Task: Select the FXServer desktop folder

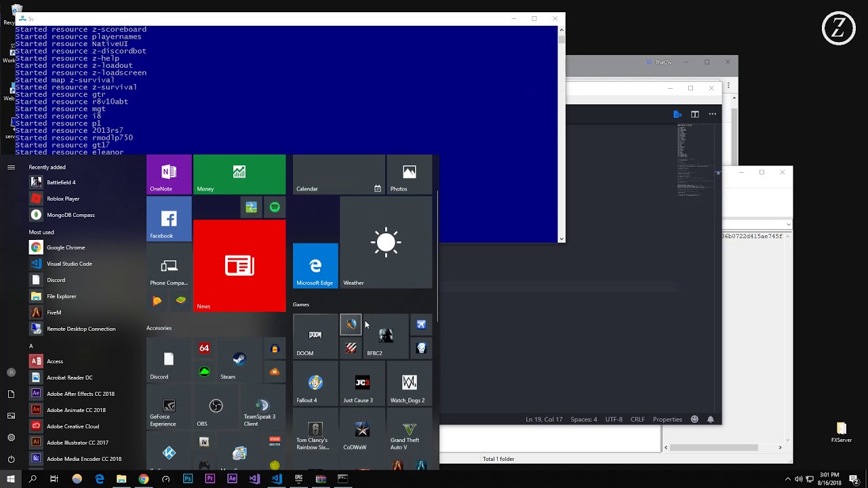Action: [842, 432]
